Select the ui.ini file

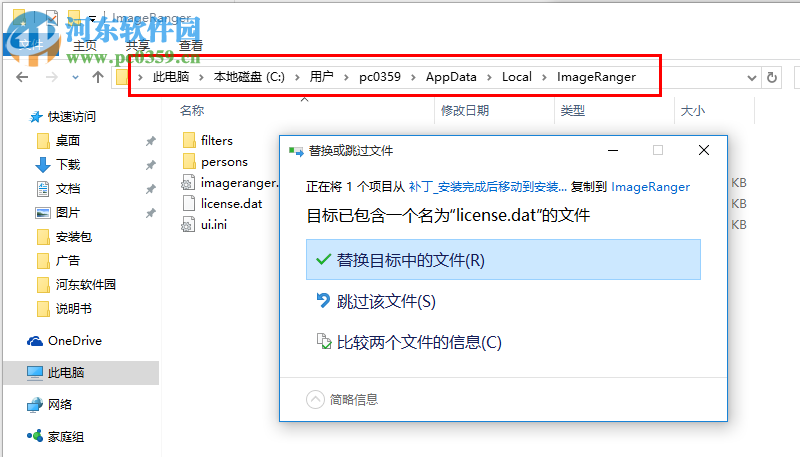[x=214, y=224]
